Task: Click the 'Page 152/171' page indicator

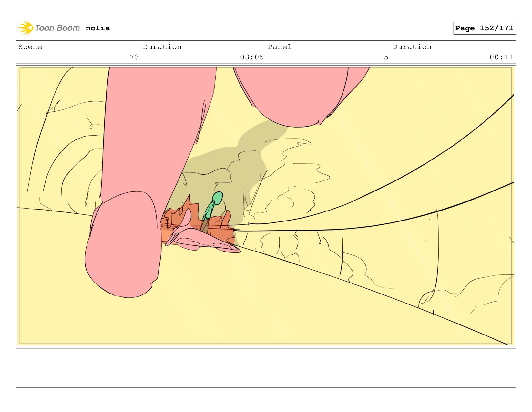Action: (x=484, y=28)
